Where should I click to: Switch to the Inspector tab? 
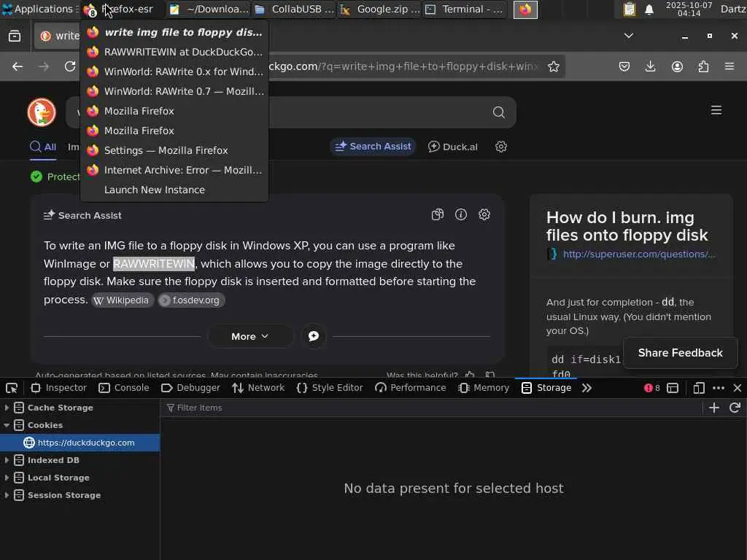tap(58, 388)
